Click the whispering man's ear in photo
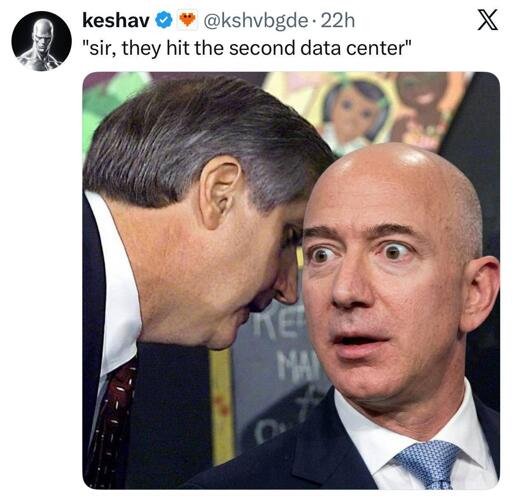This screenshot has width=512, height=496. (222, 192)
